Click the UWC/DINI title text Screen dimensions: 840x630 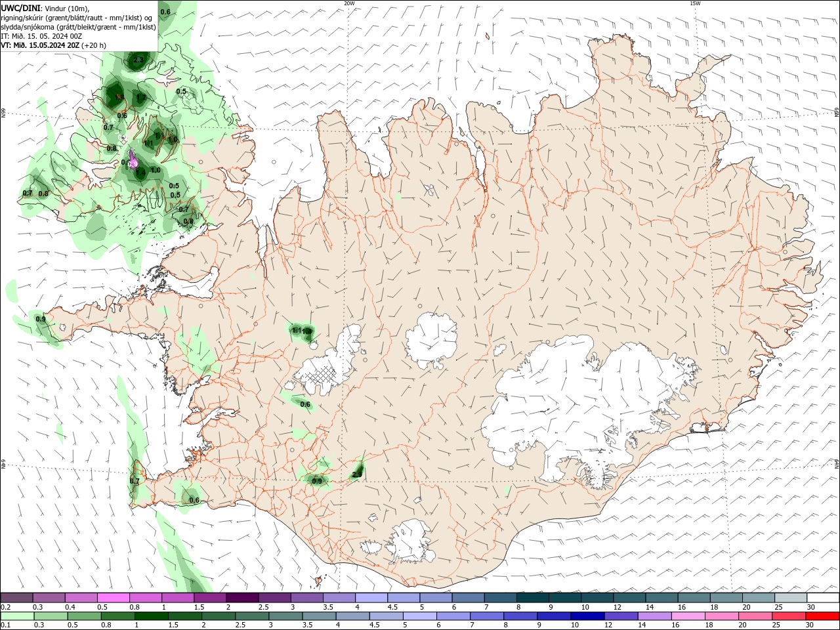21,8
